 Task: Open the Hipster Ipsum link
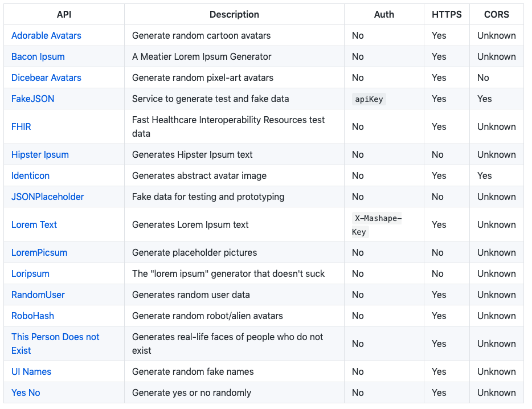40,154
